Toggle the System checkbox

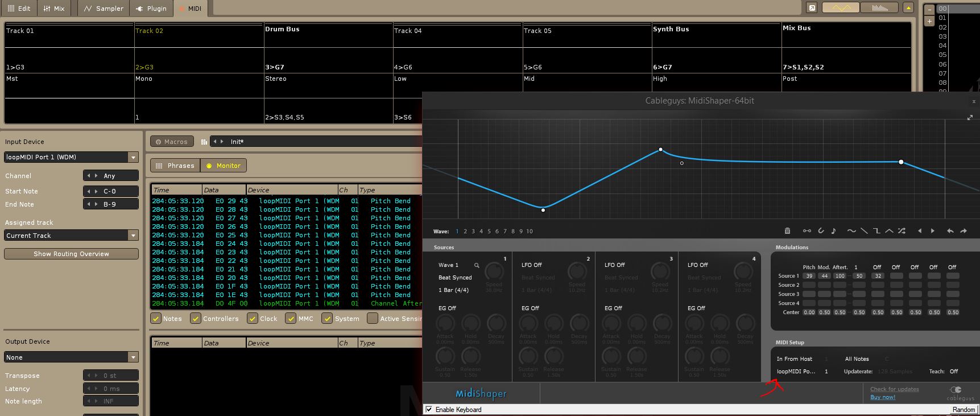327,319
